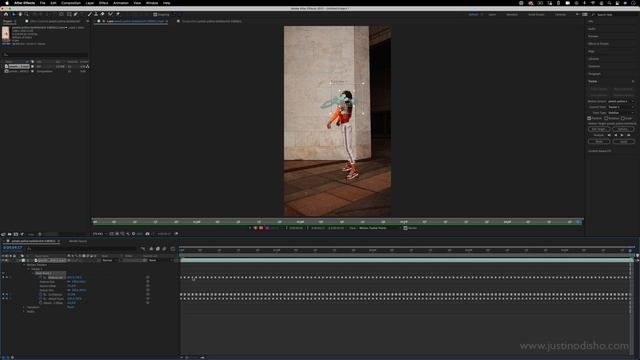Click the Analyze backward button in Tracker

[x=616, y=135]
